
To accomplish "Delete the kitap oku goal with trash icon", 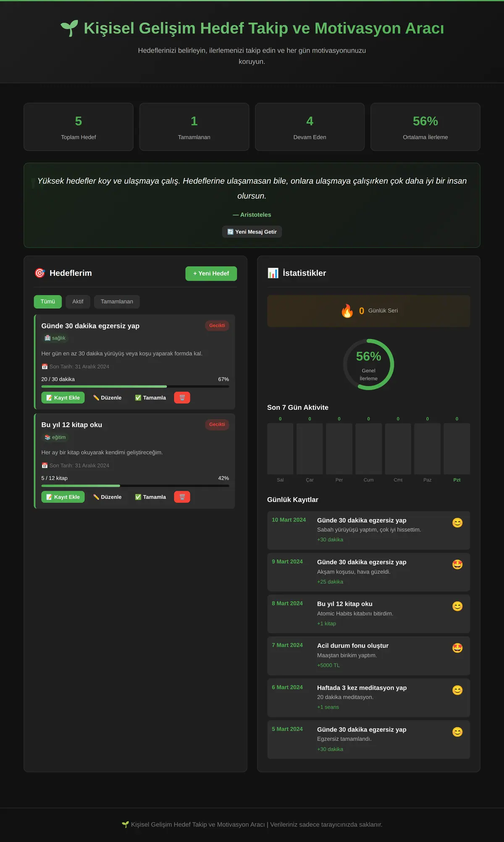I will click(x=182, y=497).
